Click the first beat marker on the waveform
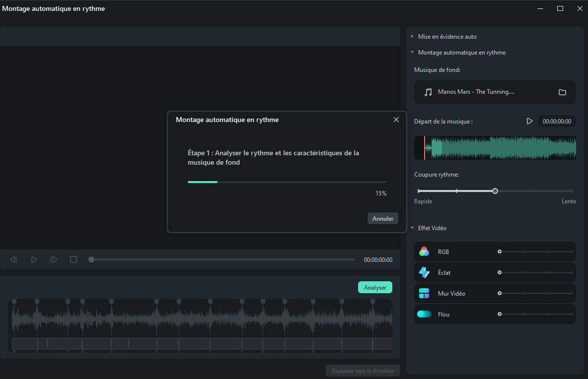Screen dimensions: 588x379 [x=14, y=302]
